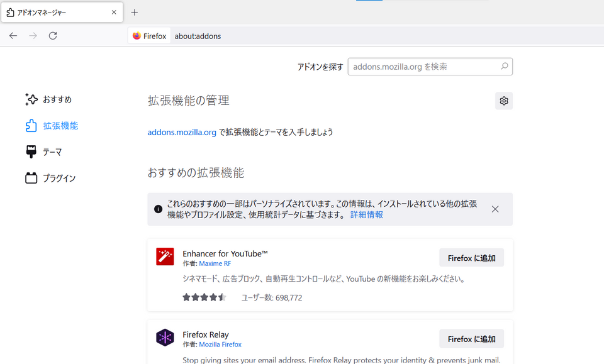Viewport: 604px width, 364px height.
Task: Open the おすすめ category
Action: pos(57,99)
